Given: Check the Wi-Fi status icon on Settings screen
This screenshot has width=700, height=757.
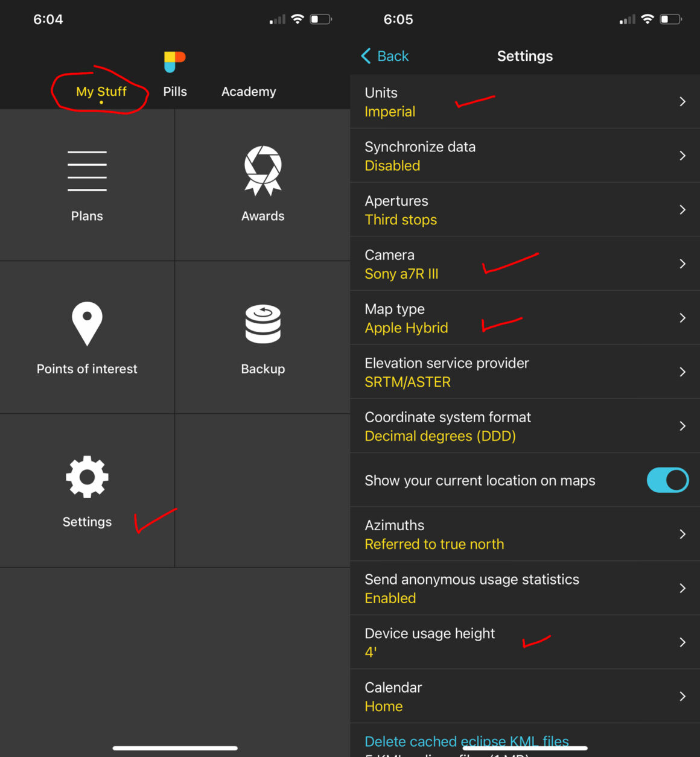Looking at the screenshot, I should click(x=647, y=19).
